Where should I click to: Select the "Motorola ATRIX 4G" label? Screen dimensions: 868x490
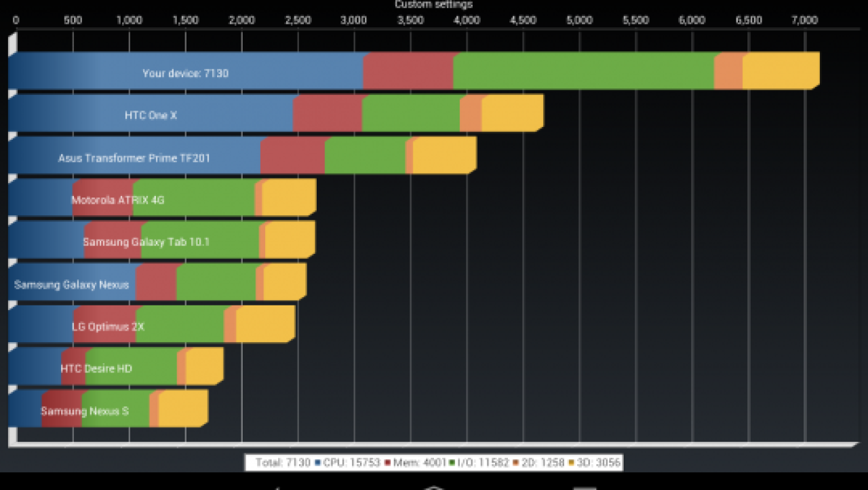[x=118, y=200]
